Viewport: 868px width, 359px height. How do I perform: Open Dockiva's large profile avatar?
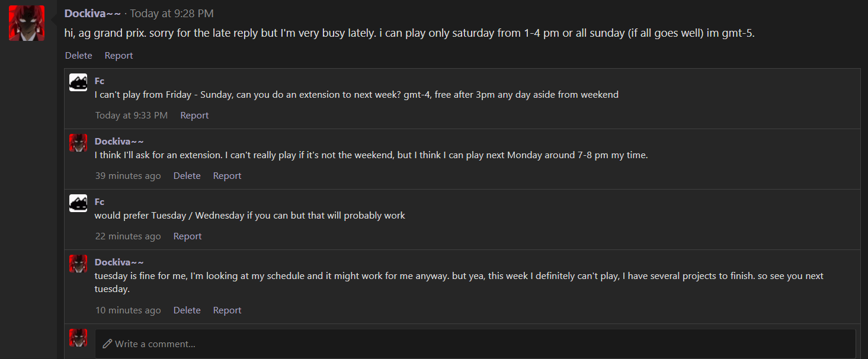pyautogui.click(x=27, y=23)
